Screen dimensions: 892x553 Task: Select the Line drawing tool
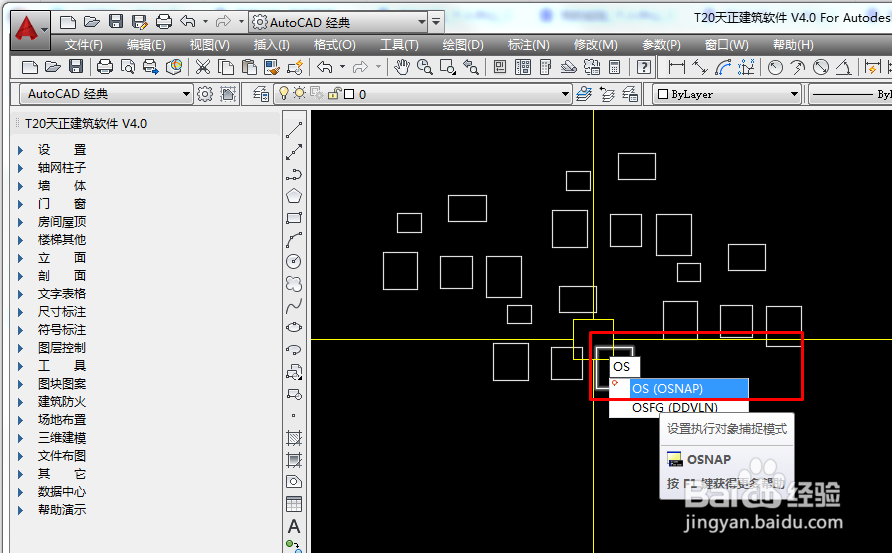pyautogui.click(x=294, y=130)
